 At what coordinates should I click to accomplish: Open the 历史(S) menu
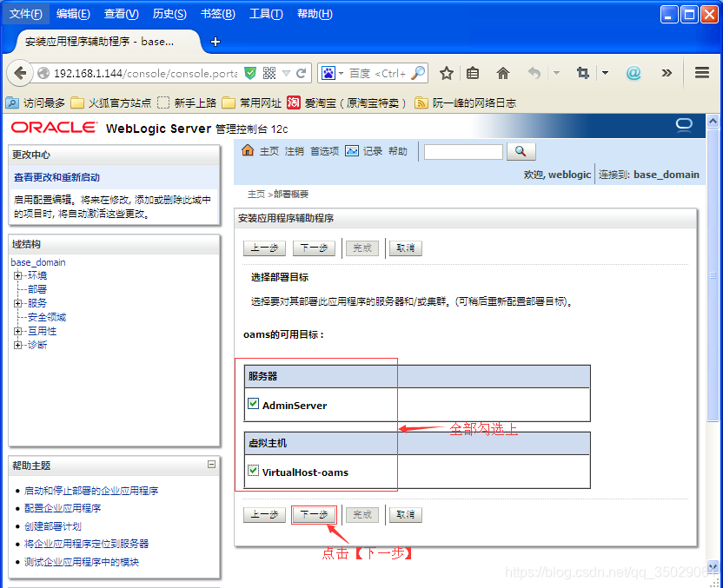169,14
